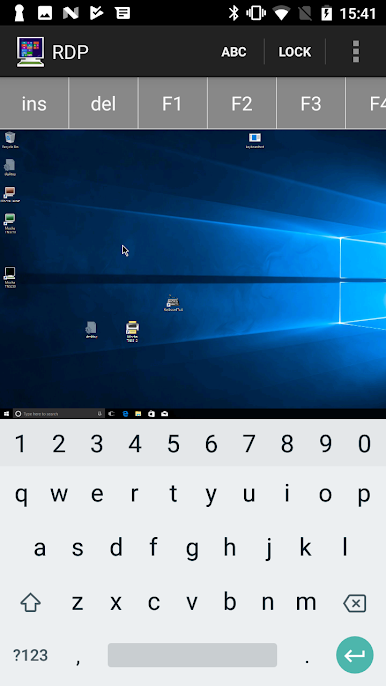The width and height of the screenshot is (386, 686).
Task: Click the Task View icon on taskbar
Action: [x=112, y=413]
